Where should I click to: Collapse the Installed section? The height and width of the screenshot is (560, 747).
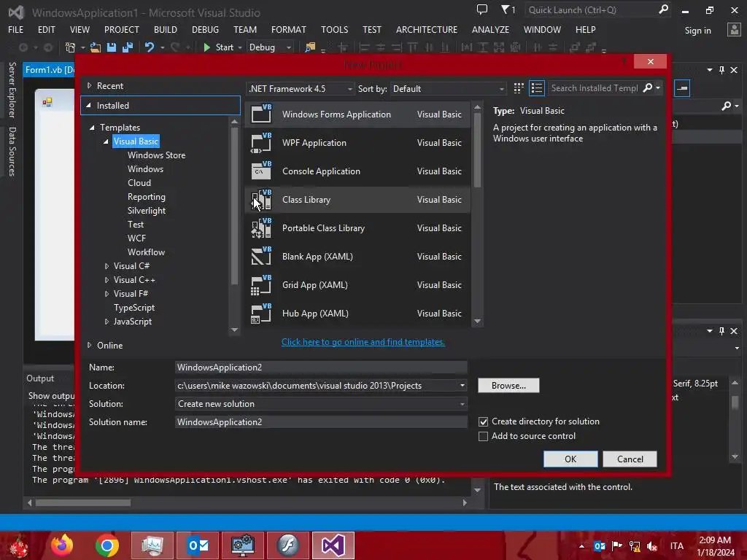88,105
